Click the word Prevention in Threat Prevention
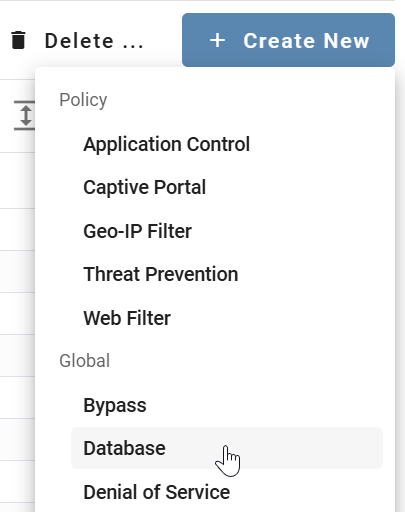405x512 pixels. point(192,274)
